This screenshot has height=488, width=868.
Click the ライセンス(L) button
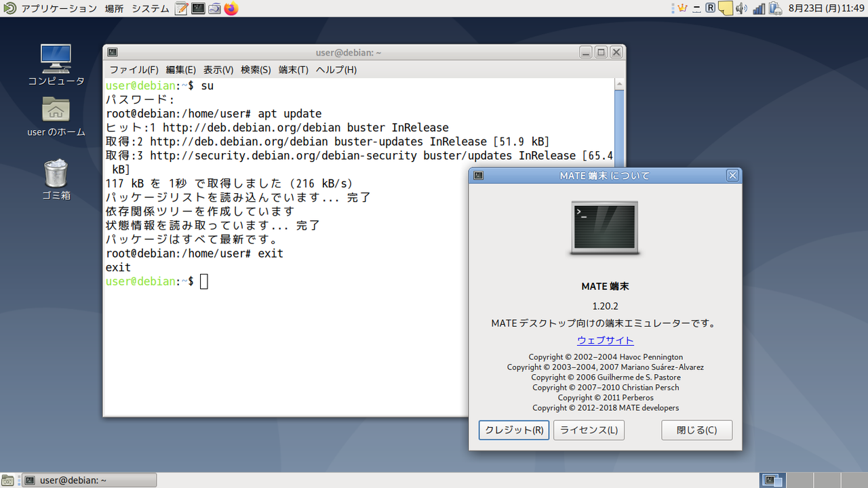click(589, 430)
